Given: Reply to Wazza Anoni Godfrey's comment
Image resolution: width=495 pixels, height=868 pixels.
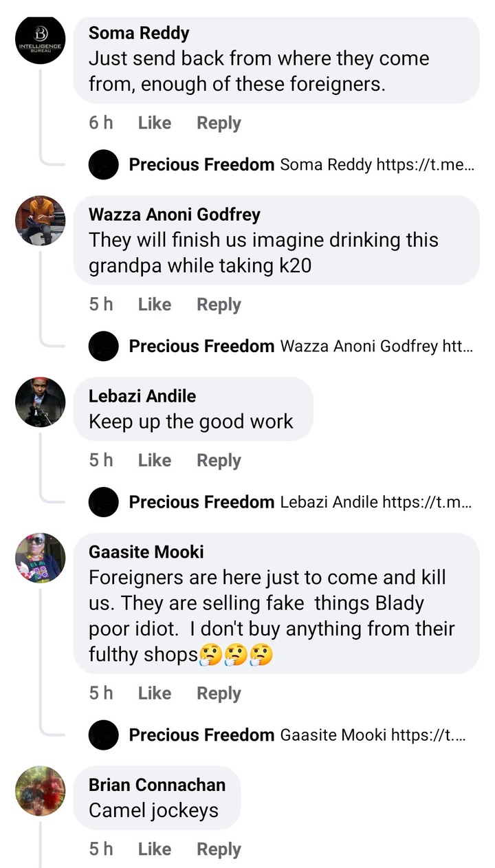Looking at the screenshot, I should pyautogui.click(x=219, y=305).
